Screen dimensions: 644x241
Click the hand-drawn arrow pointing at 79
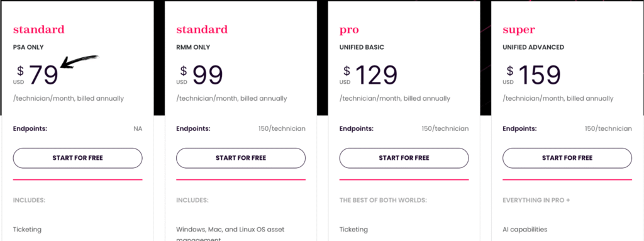click(x=80, y=61)
